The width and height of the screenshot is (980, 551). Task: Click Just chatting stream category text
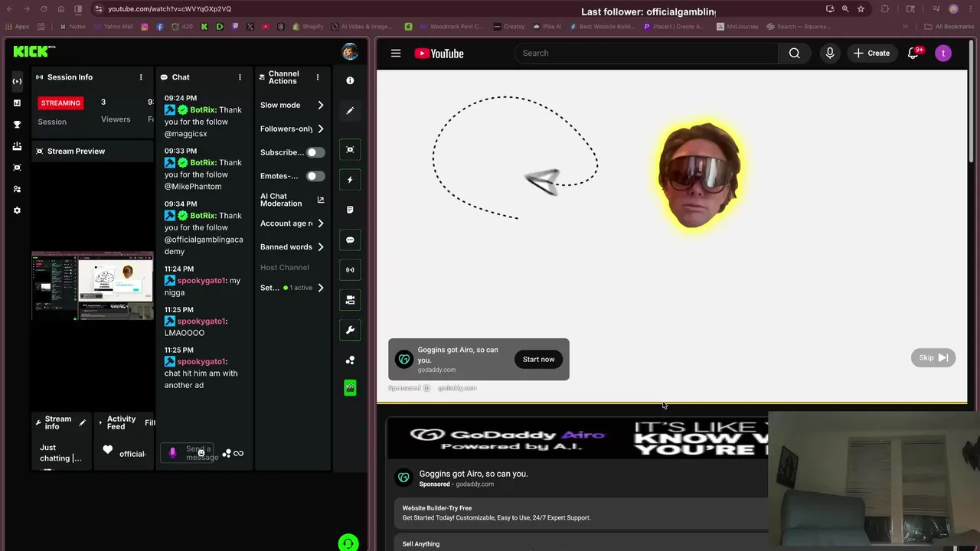[x=60, y=453]
